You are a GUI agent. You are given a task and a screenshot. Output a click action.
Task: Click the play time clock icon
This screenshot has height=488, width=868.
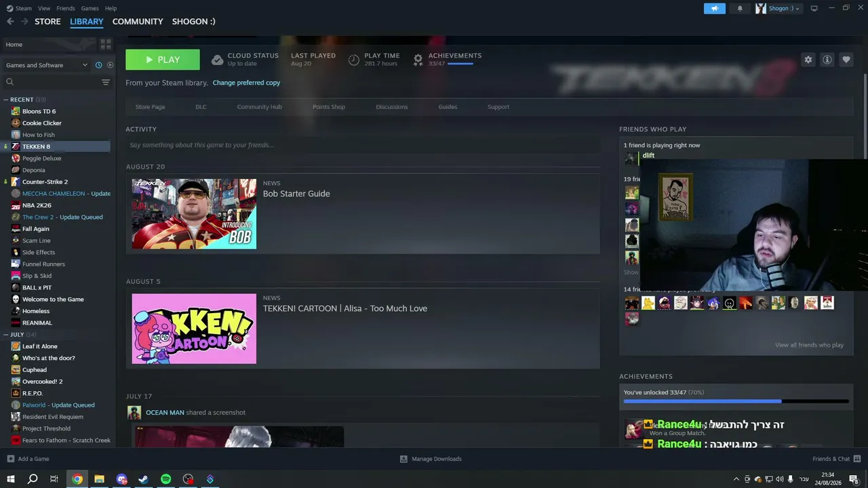coord(353,60)
